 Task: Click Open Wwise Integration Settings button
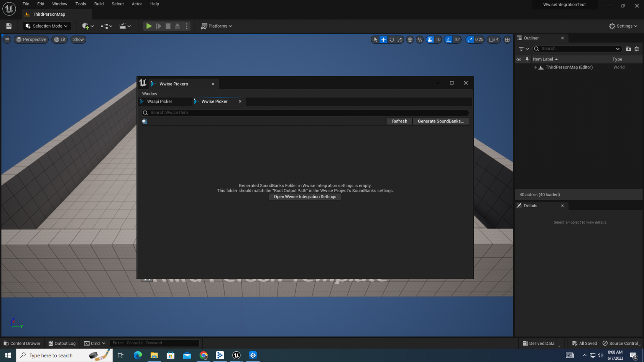(305, 197)
